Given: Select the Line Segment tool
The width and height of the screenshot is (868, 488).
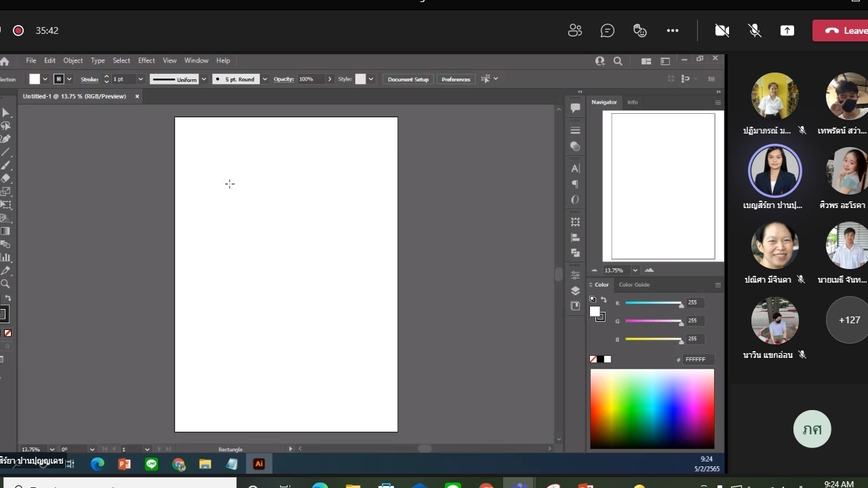Looking at the screenshot, I should click(5, 152).
